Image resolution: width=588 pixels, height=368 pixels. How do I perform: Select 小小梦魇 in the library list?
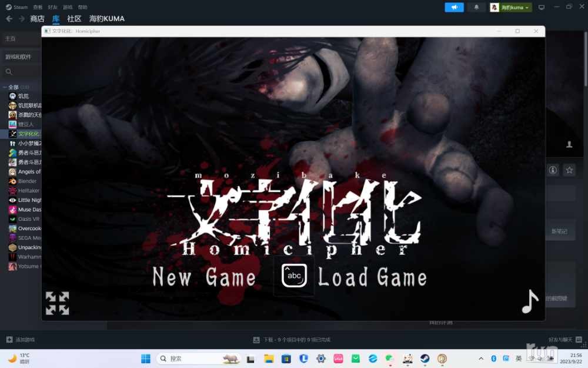tap(25, 144)
